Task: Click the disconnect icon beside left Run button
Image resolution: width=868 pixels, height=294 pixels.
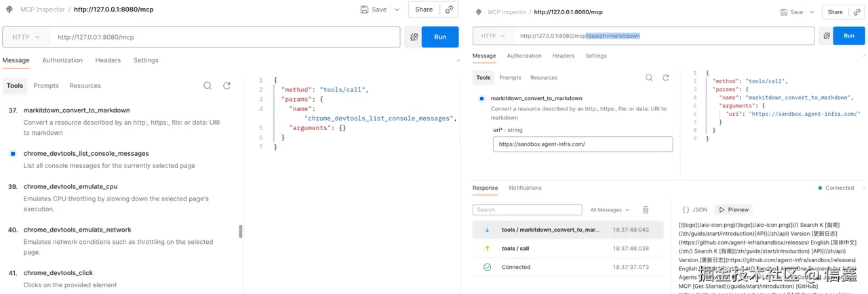Action: coord(412,37)
